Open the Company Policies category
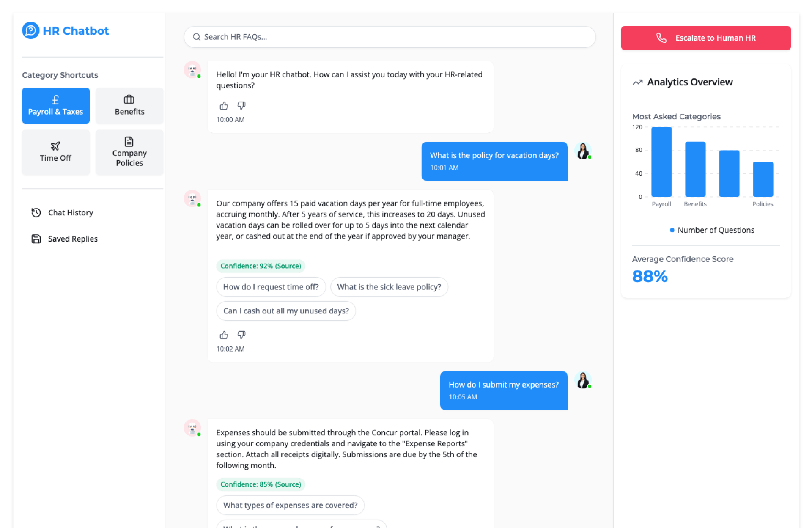Screen dimensions: 812x528 click(129, 152)
